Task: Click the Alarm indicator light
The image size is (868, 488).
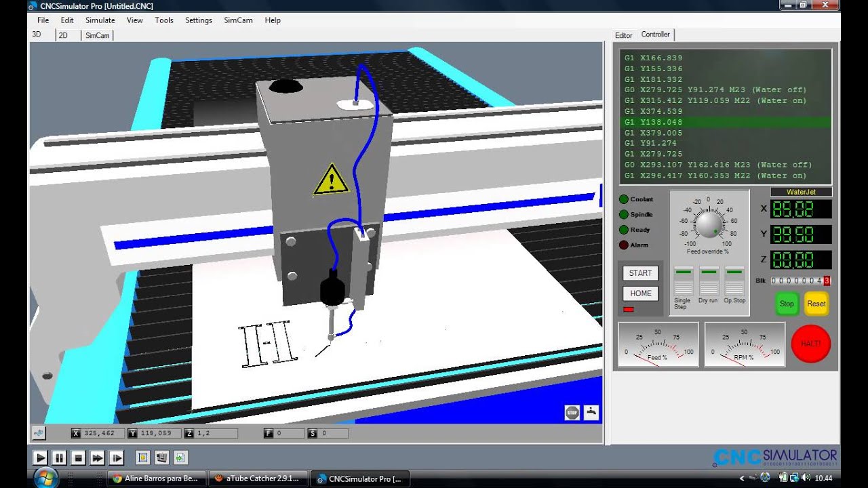Action: coord(624,245)
